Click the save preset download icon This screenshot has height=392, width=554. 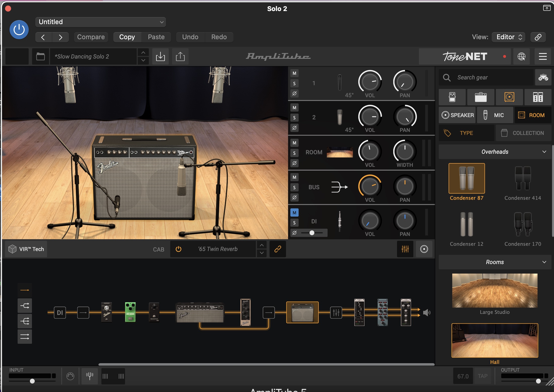[x=160, y=57]
